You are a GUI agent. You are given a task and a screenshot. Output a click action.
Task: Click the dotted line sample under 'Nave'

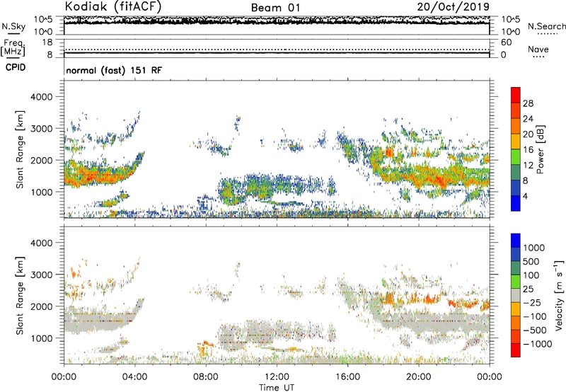pyautogui.click(x=538, y=57)
